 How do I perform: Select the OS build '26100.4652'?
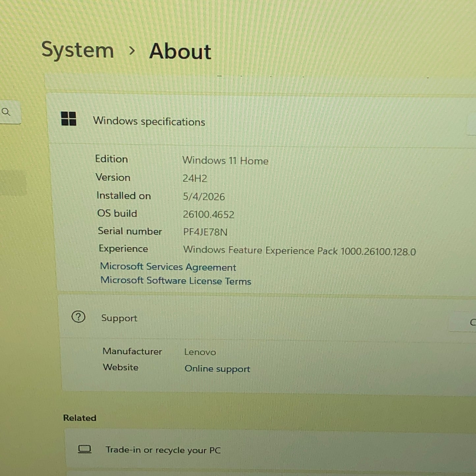coord(209,214)
